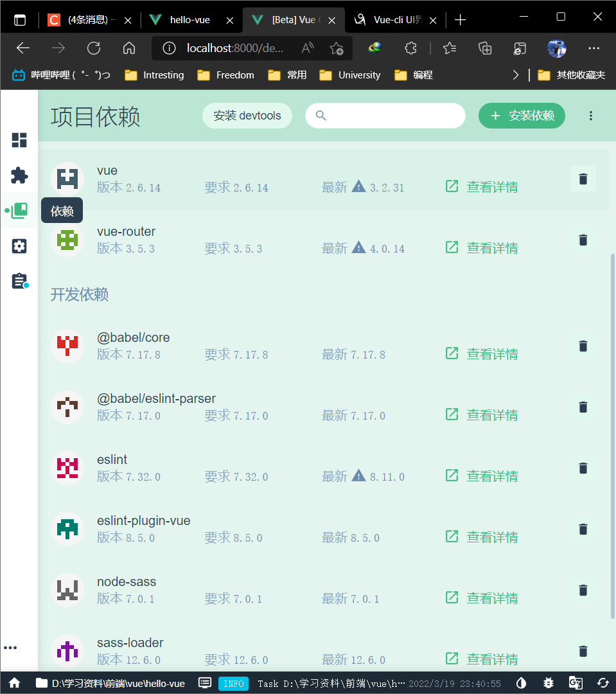Delete the node-sass dependency
This screenshot has width=616, height=694.
pos(583,591)
